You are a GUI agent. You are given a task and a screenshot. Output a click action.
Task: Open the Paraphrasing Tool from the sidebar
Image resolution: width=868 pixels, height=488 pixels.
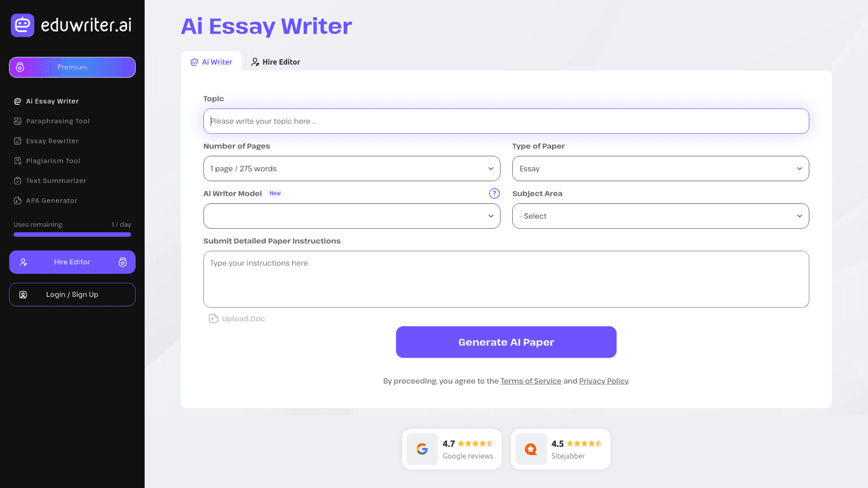(x=58, y=121)
